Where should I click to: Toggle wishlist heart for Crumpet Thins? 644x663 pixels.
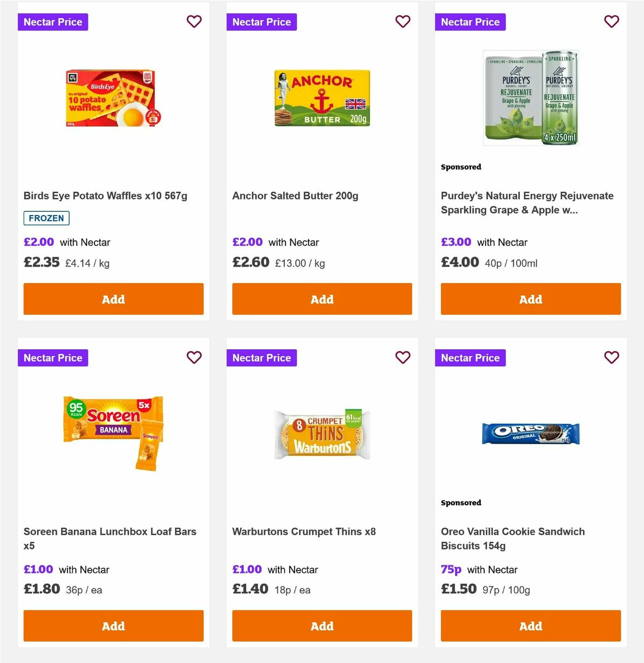pos(402,357)
